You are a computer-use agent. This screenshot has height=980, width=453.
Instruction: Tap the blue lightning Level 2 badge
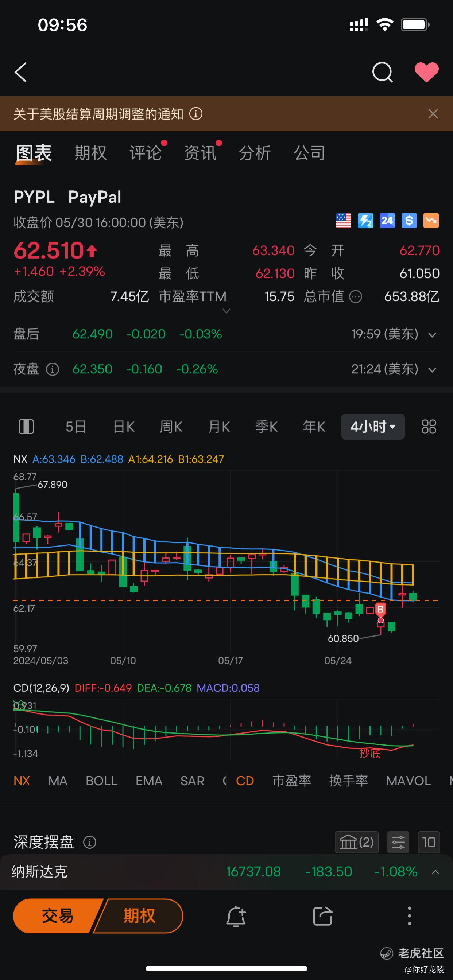tap(365, 221)
